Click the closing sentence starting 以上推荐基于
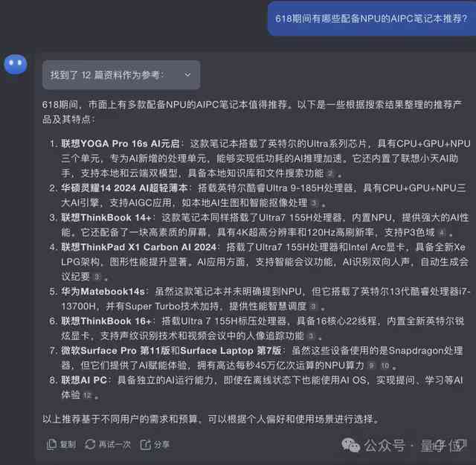476x465 pixels. [211, 420]
